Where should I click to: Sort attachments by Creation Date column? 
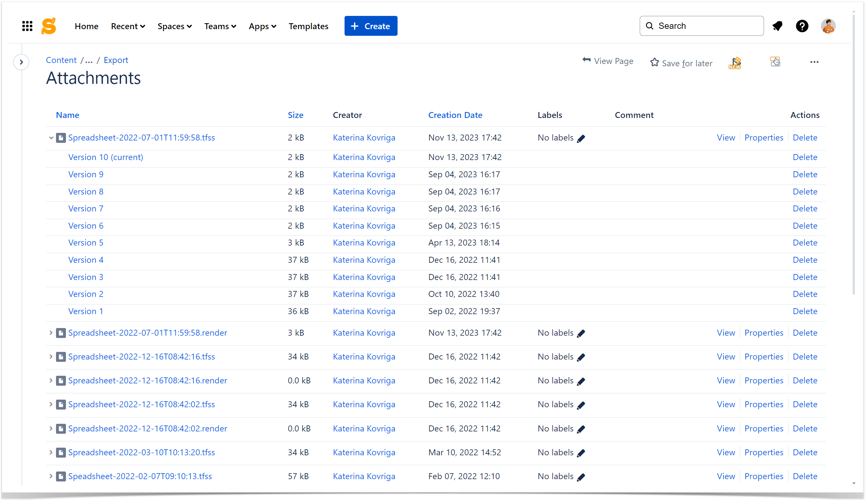(x=455, y=115)
